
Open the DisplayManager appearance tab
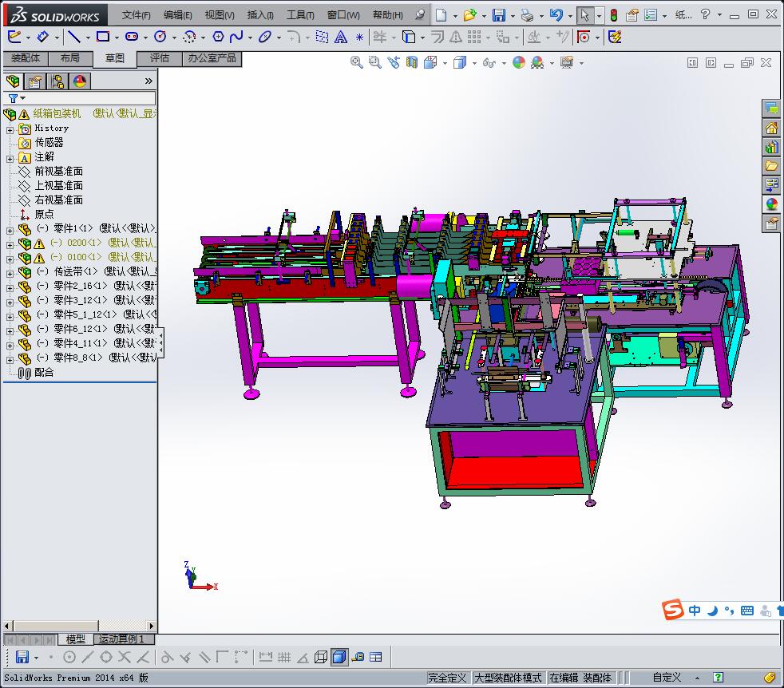[80, 81]
